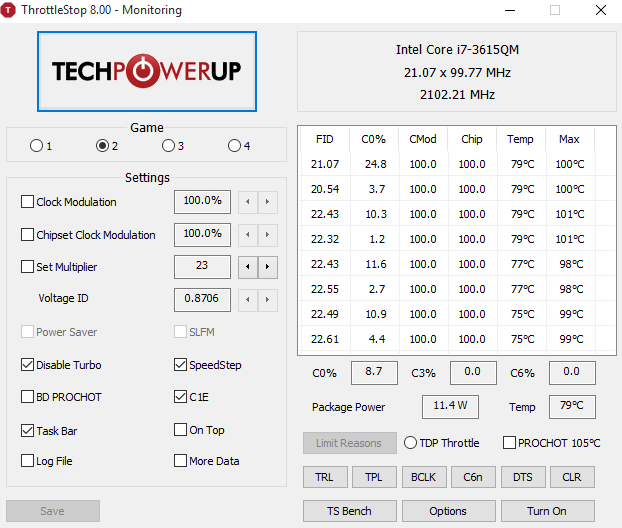The width and height of the screenshot is (622, 528).
Task: Decrease Voltage ID with left arrow
Action: [x=248, y=300]
